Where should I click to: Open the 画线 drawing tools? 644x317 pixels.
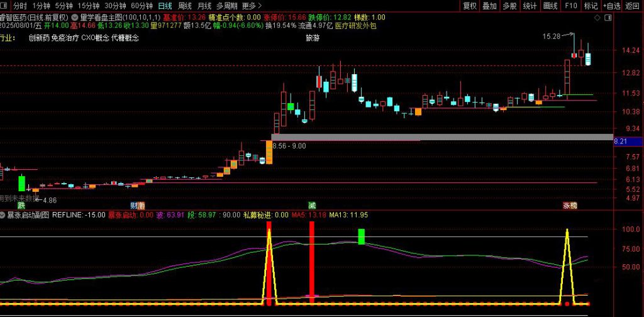pyautogui.click(x=550, y=6)
